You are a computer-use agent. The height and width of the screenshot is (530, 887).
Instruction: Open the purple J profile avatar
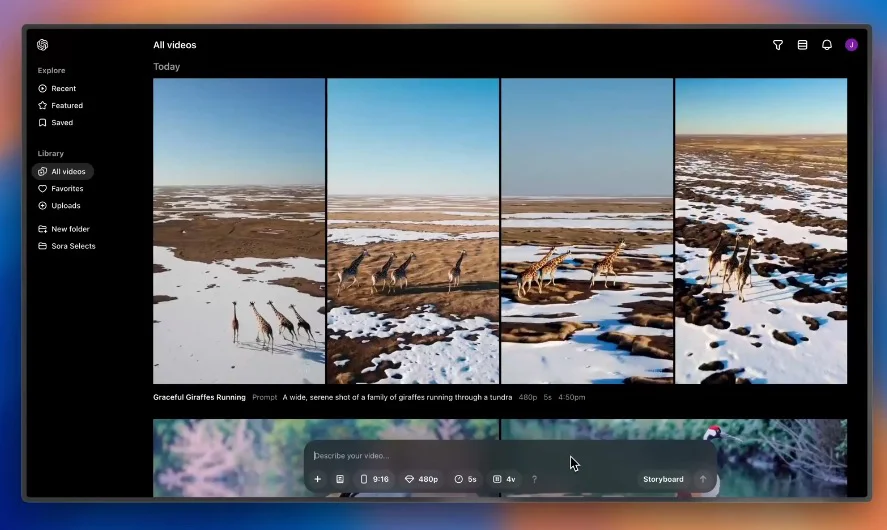(851, 45)
